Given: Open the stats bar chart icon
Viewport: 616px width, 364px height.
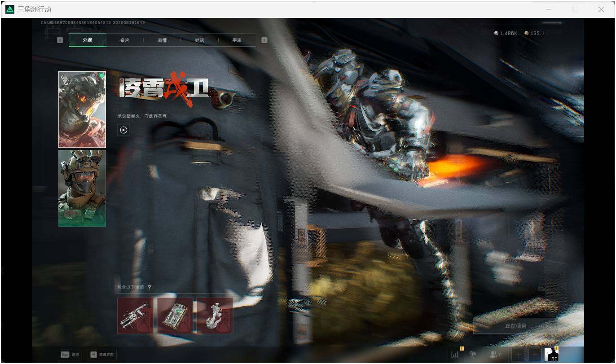Looking at the screenshot, I should 455,354.
